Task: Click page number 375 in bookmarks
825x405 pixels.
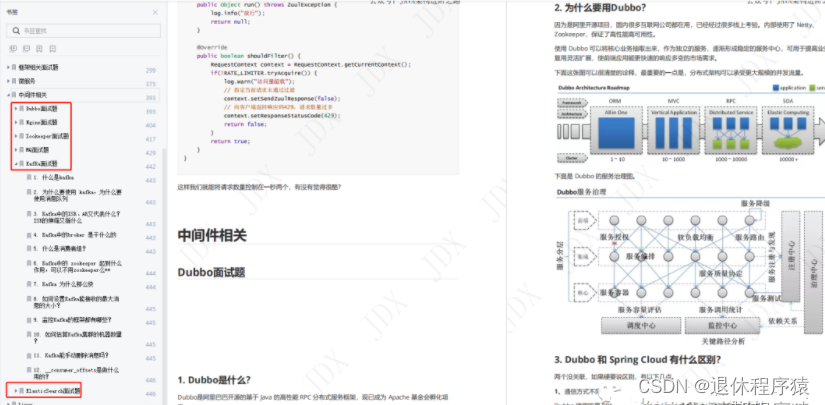Action: tap(151, 84)
